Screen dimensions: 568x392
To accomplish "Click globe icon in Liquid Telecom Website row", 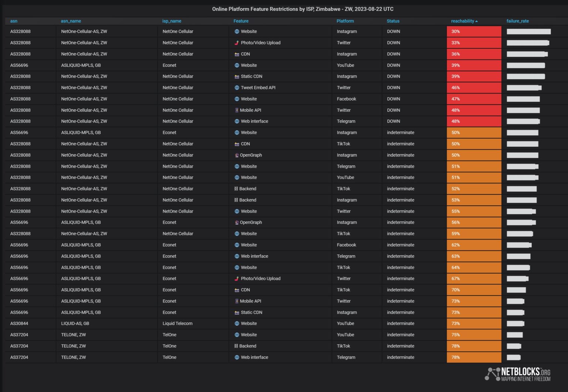I will 237,324.
